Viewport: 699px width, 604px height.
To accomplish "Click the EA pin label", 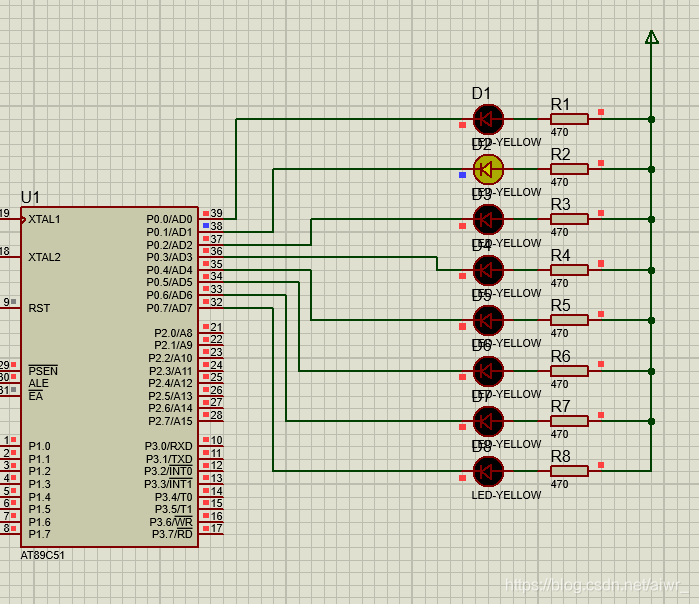I will (36, 396).
